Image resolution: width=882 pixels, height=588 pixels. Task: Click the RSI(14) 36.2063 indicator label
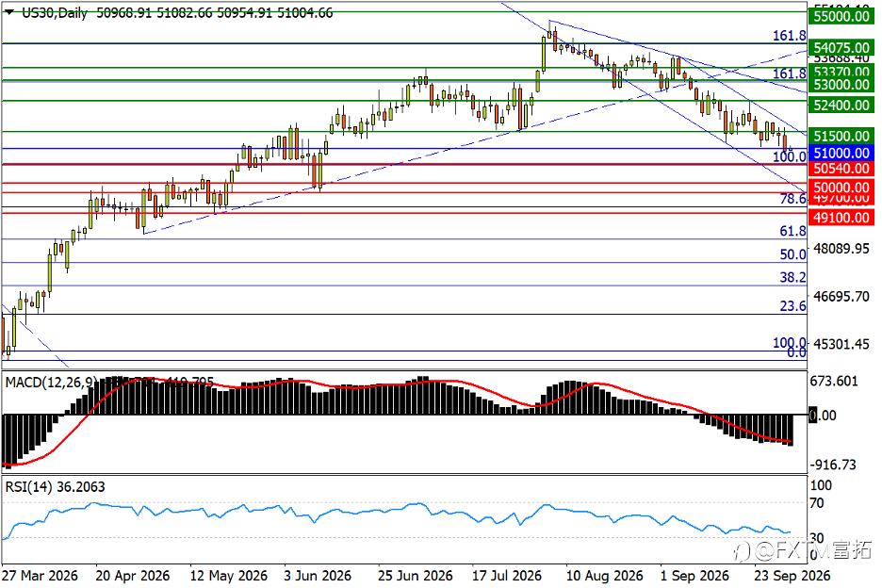(x=55, y=487)
